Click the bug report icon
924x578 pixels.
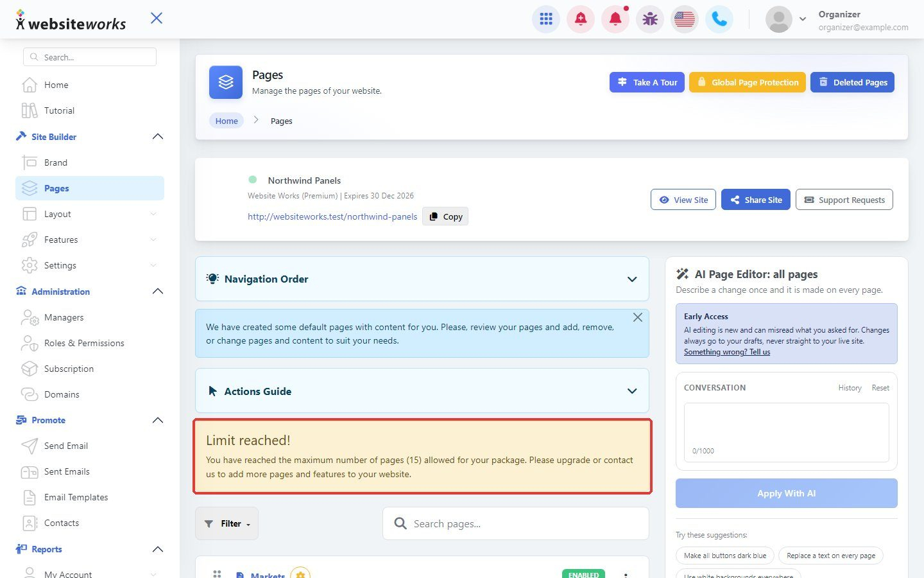point(650,19)
